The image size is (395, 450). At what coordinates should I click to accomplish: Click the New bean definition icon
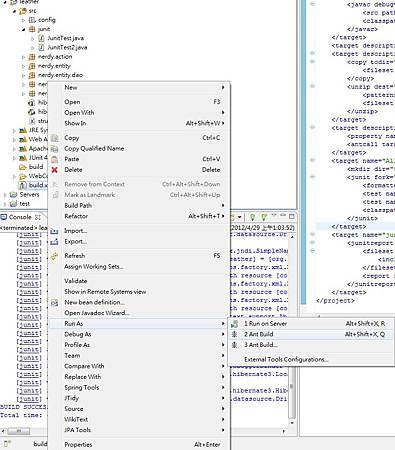[x=55, y=303]
